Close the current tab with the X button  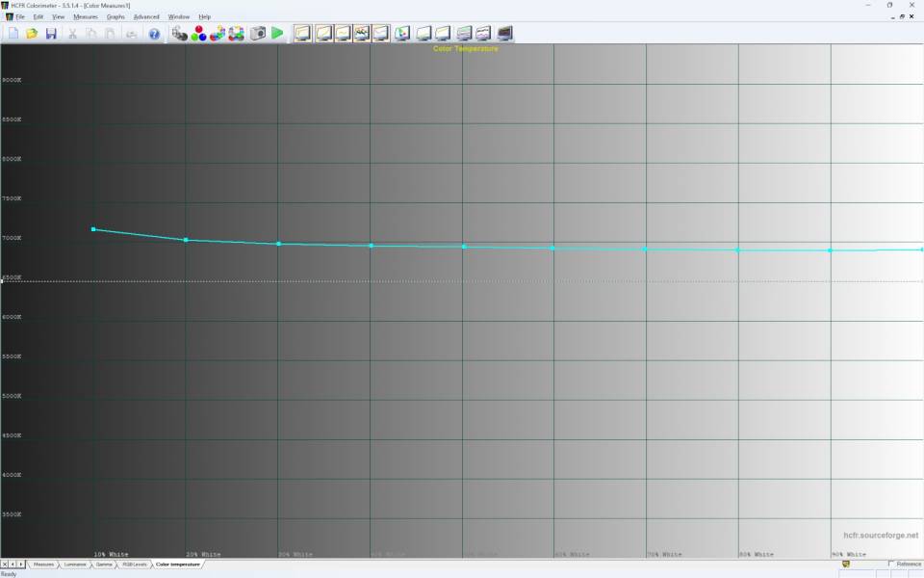point(5,565)
